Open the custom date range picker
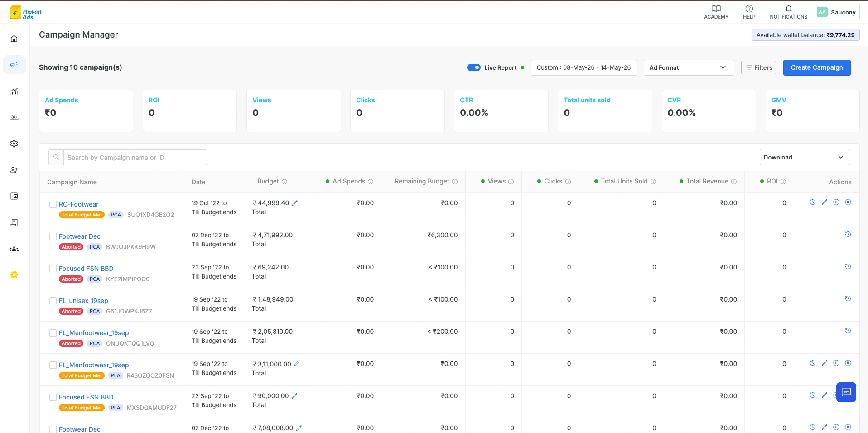The width and height of the screenshot is (868, 433). pyautogui.click(x=583, y=67)
